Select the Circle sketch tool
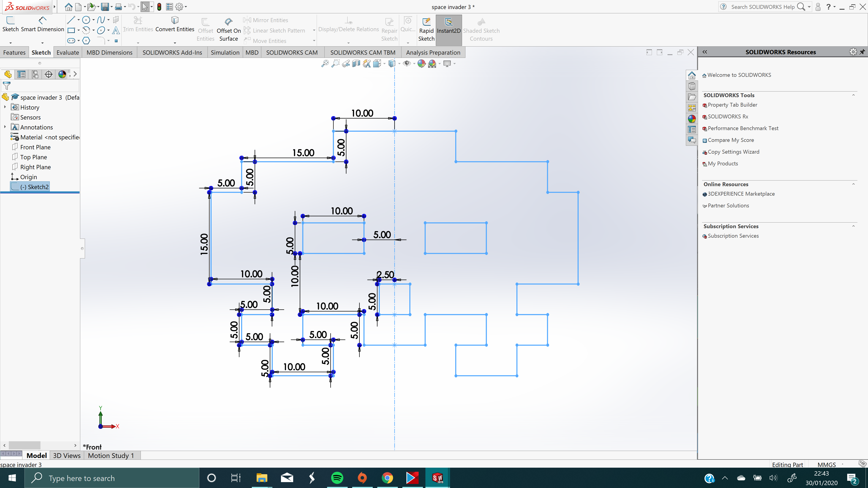Image resolution: width=868 pixels, height=488 pixels. pyautogui.click(x=86, y=20)
